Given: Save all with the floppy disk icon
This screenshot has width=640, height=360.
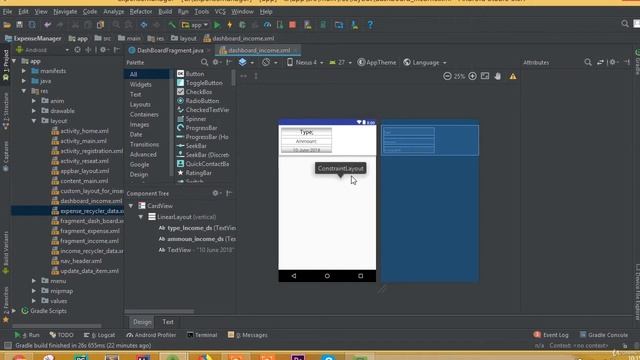Looking at the screenshot, I should 19,25.
